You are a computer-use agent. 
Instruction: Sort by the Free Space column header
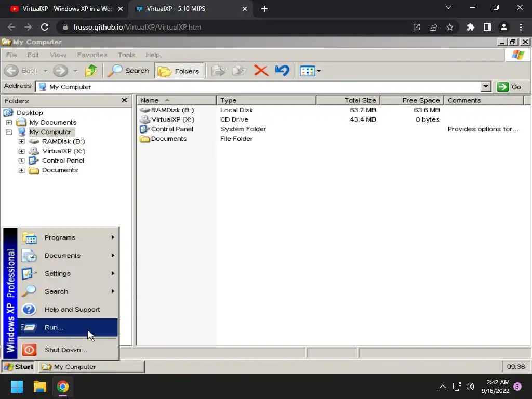click(412, 100)
